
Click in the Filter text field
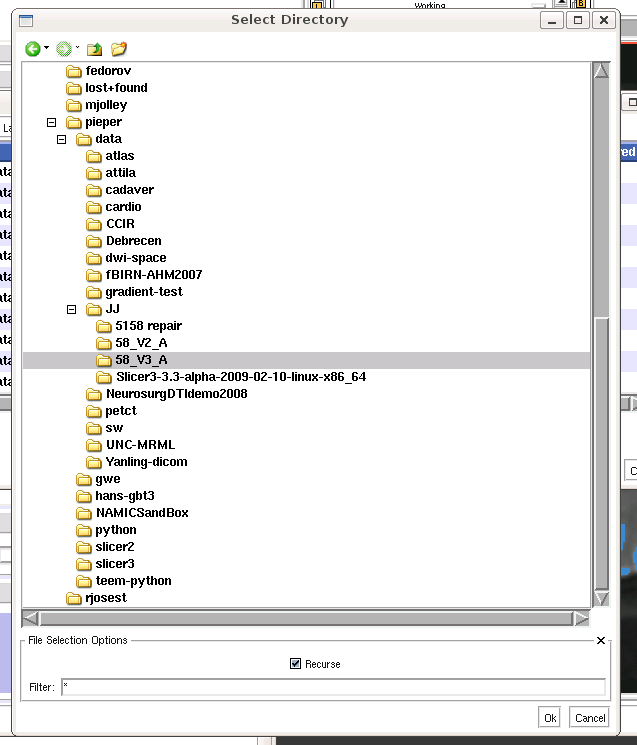(x=332, y=687)
